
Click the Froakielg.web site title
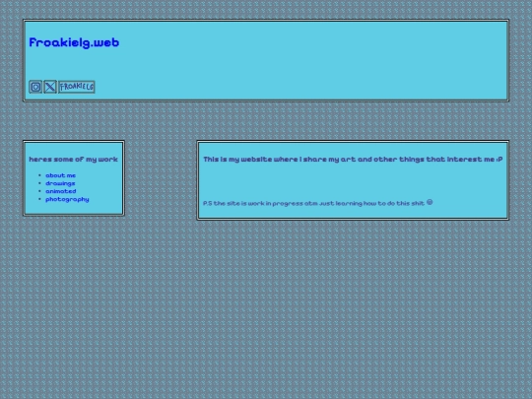[74, 42]
